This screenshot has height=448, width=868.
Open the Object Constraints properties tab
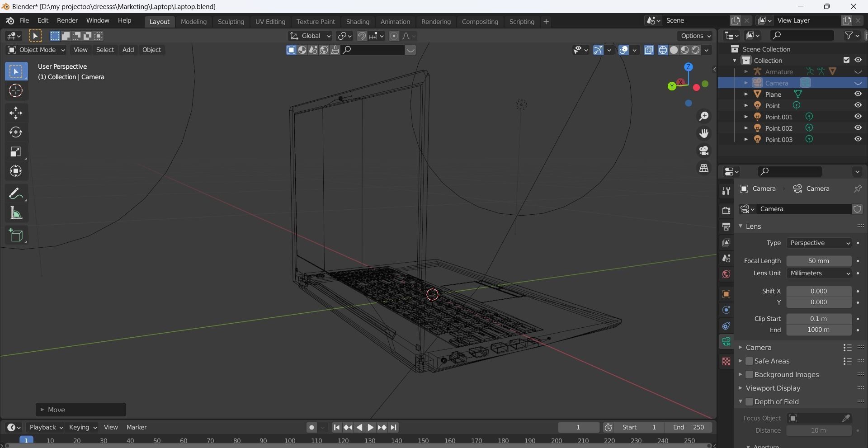pos(726,326)
